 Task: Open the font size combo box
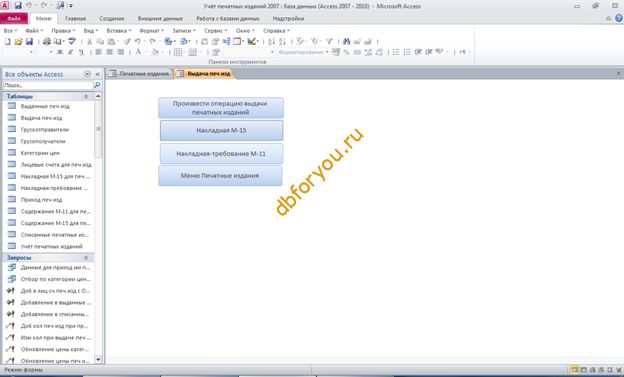tap(45, 52)
